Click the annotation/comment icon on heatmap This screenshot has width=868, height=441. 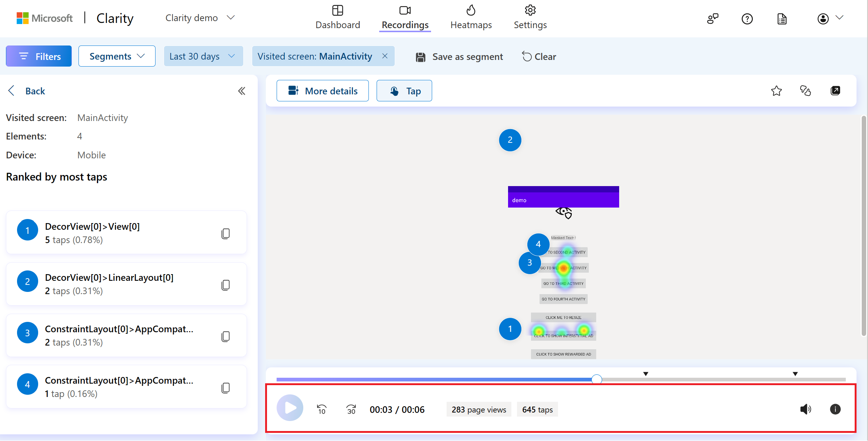pyautogui.click(x=805, y=91)
